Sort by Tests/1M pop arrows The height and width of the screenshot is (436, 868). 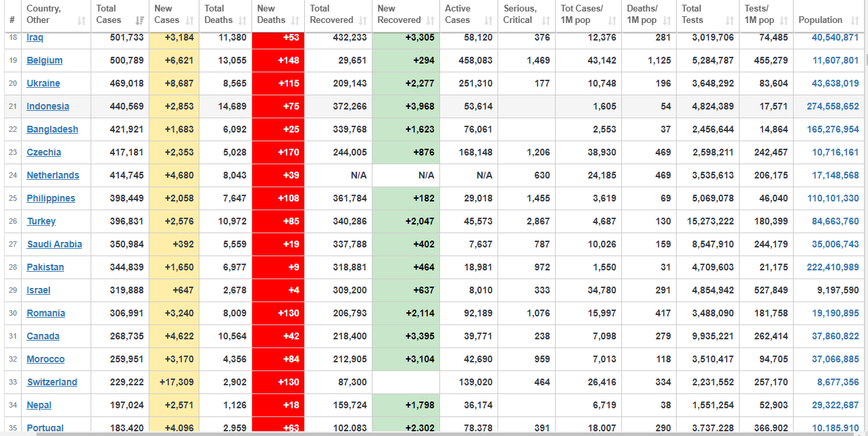pos(784,21)
